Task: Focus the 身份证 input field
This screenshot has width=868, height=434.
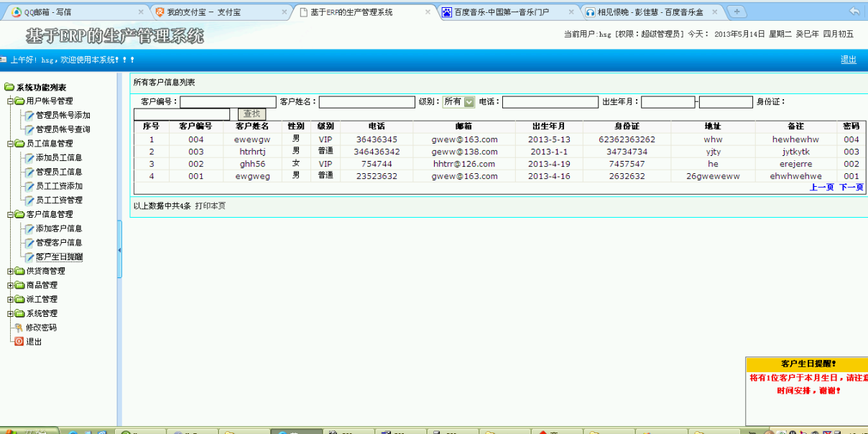Action: point(181,114)
